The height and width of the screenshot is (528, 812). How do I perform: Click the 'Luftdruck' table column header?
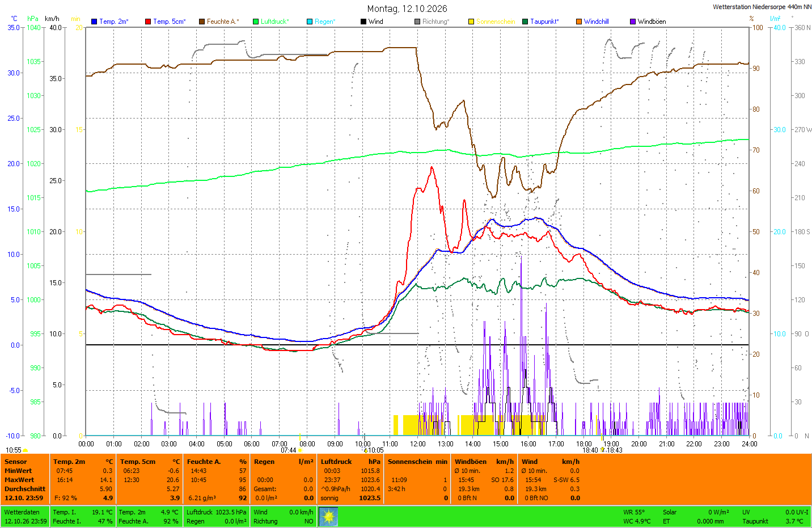336,462
